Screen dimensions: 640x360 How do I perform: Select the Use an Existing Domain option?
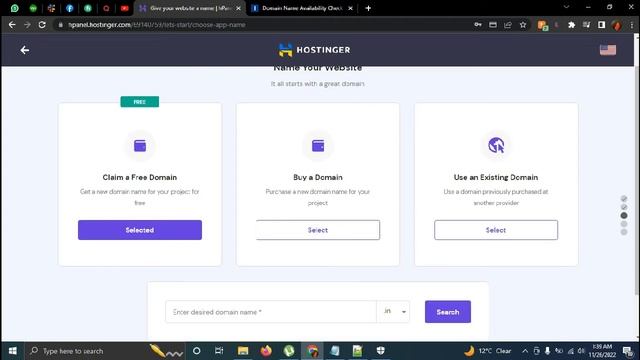click(x=496, y=230)
